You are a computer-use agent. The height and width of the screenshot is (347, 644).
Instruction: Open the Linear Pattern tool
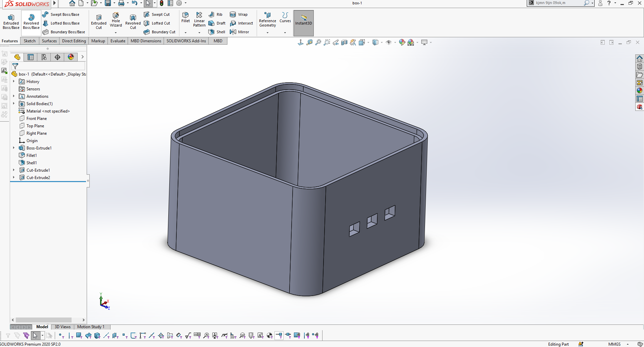[x=199, y=19]
